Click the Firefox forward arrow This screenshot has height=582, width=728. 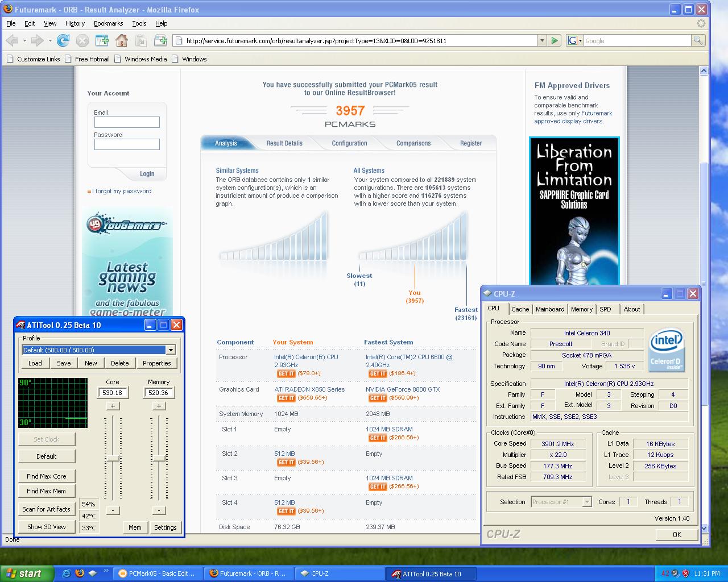[37, 40]
